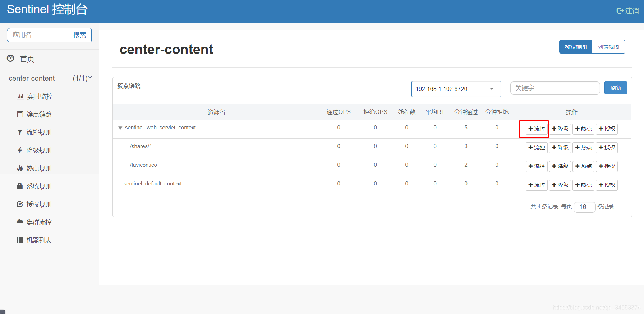Click the 刷新 refresh button
Viewport: 644px width, 314px height.
(x=616, y=88)
